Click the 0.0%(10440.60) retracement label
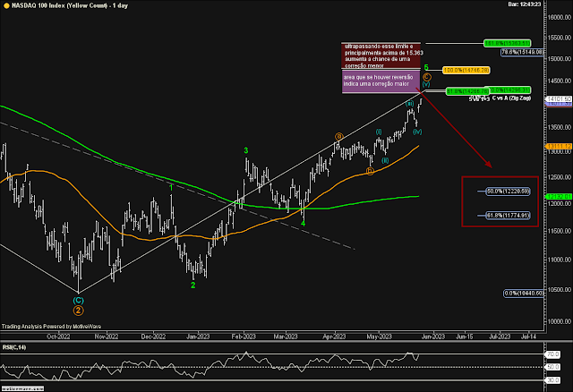 click(524, 293)
